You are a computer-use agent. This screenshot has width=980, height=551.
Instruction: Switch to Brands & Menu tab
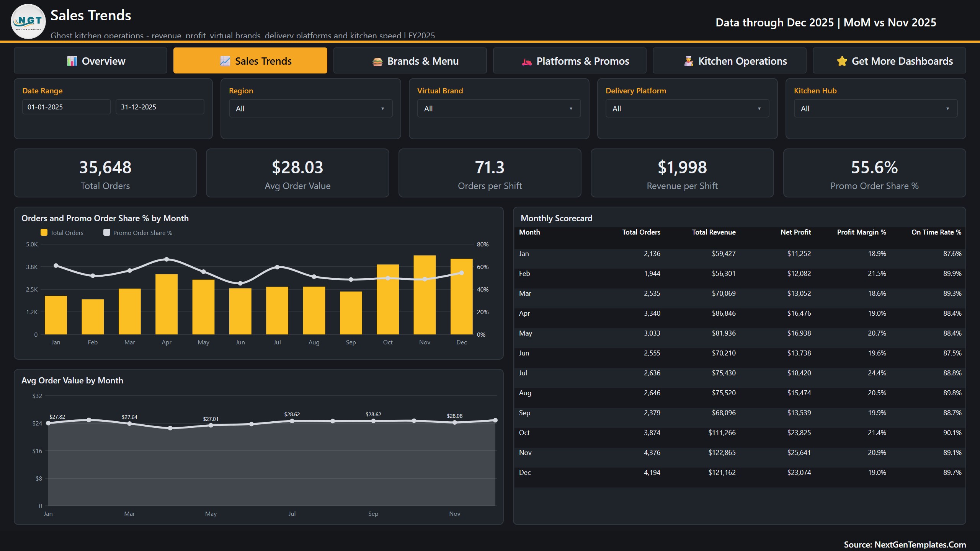pos(410,60)
